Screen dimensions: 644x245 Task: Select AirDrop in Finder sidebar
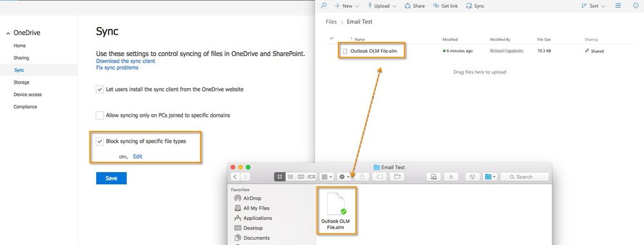248,198
